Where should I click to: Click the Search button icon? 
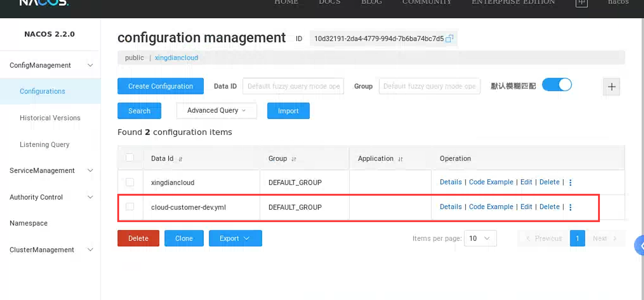point(139,110)
